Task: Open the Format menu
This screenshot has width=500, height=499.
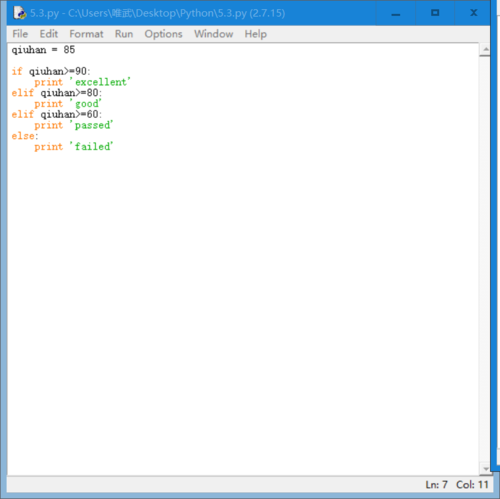Action: 86,34
